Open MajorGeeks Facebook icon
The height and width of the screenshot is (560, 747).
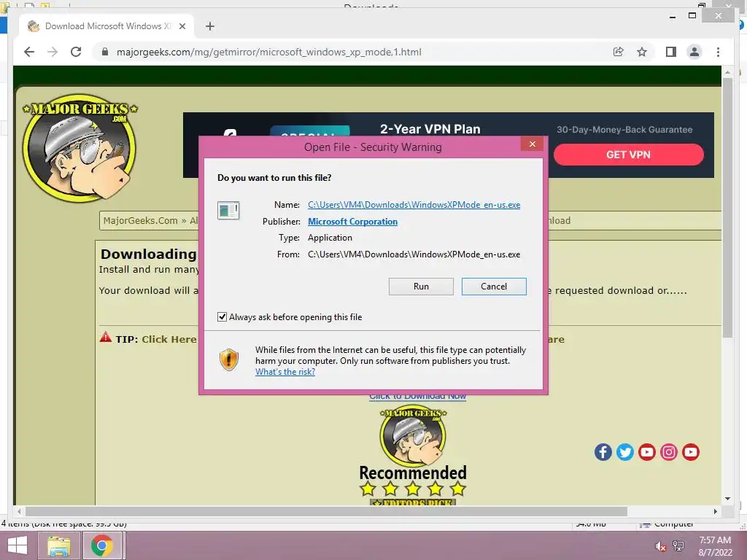(x=603, y=452)
